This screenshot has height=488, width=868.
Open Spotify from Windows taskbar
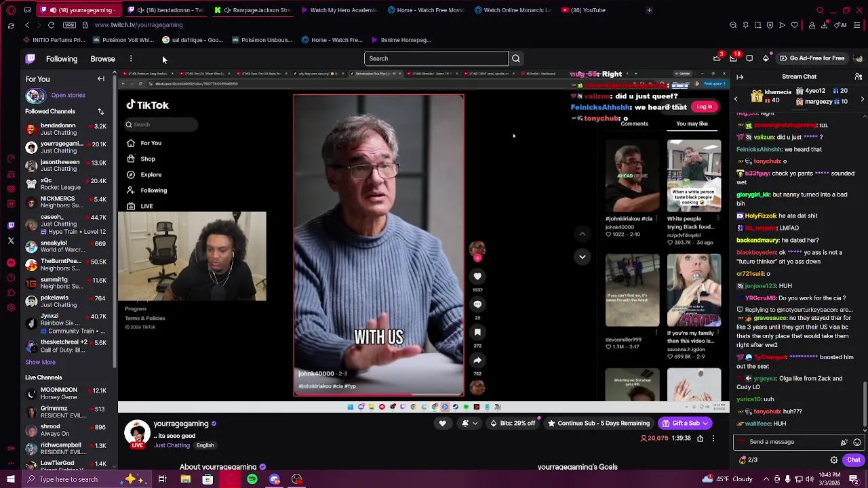[252, 479]
